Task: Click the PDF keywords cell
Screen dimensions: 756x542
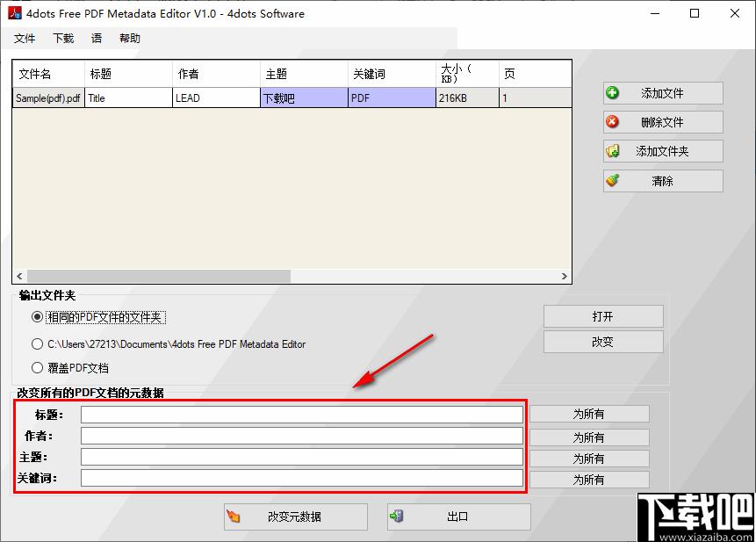Action: pyautogui.click(x=392, y=98)
